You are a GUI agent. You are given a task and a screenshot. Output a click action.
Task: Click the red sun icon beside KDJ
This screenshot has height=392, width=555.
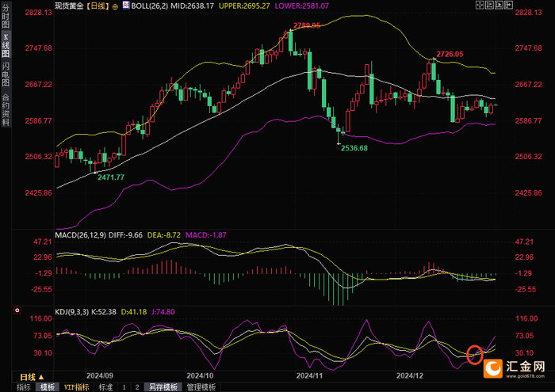click(x=17, y=310)
